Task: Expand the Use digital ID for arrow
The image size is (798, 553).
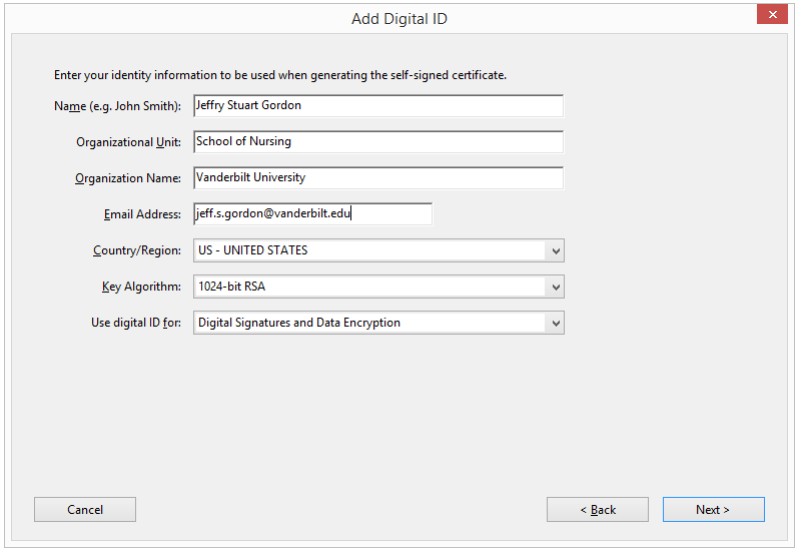Action: click(x=556, y=323)
